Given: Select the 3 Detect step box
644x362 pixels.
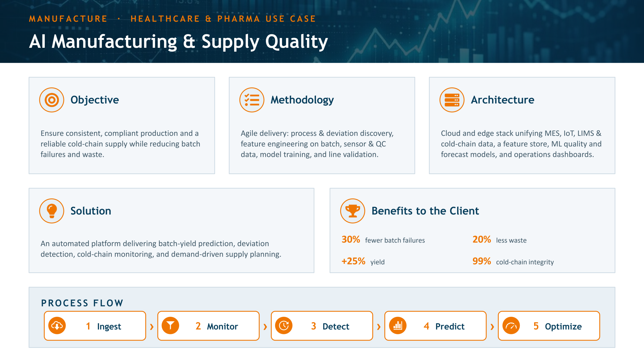Looking at the screenshot, I should coord(322,326).
